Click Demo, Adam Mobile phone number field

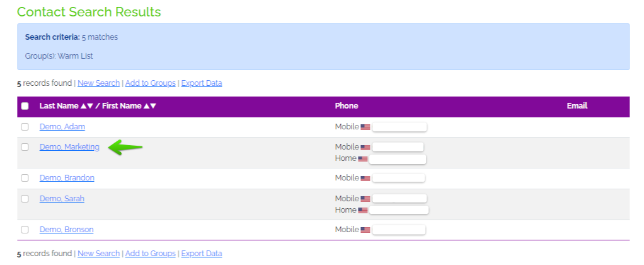(x=400, y=127)
